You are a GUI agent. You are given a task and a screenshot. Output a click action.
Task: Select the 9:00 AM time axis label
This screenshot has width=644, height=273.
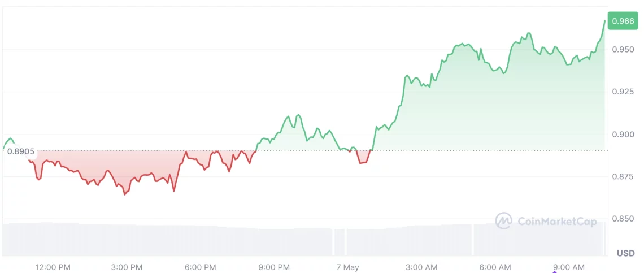pos(569,267)
